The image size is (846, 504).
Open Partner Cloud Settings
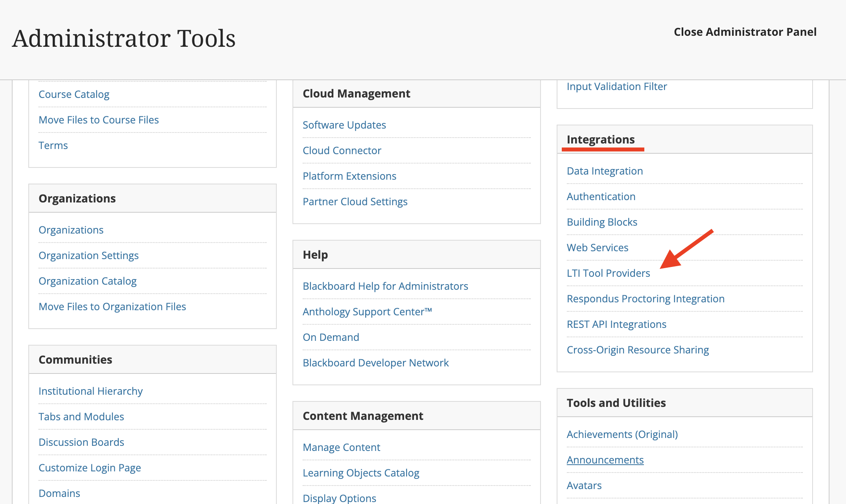(355, 202)
